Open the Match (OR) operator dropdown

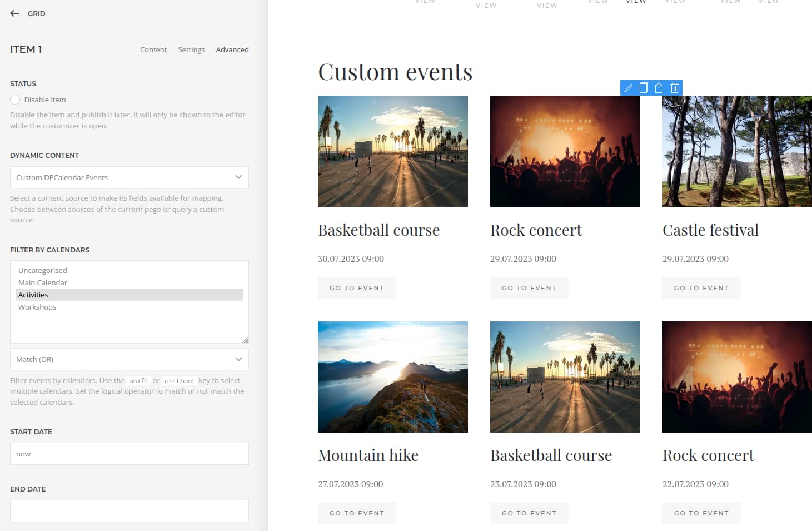click(129, 359)
